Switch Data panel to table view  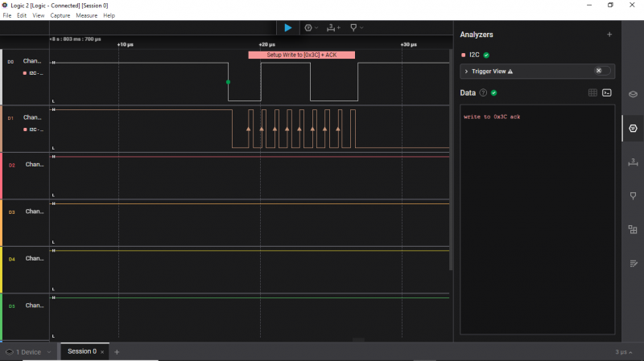(592, 92)
